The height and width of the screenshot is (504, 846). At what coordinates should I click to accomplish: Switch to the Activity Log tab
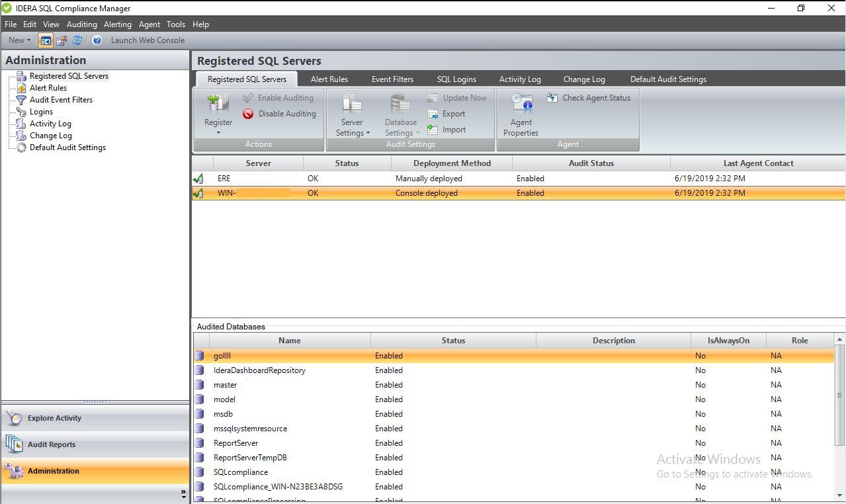click(x=519, y=79)
